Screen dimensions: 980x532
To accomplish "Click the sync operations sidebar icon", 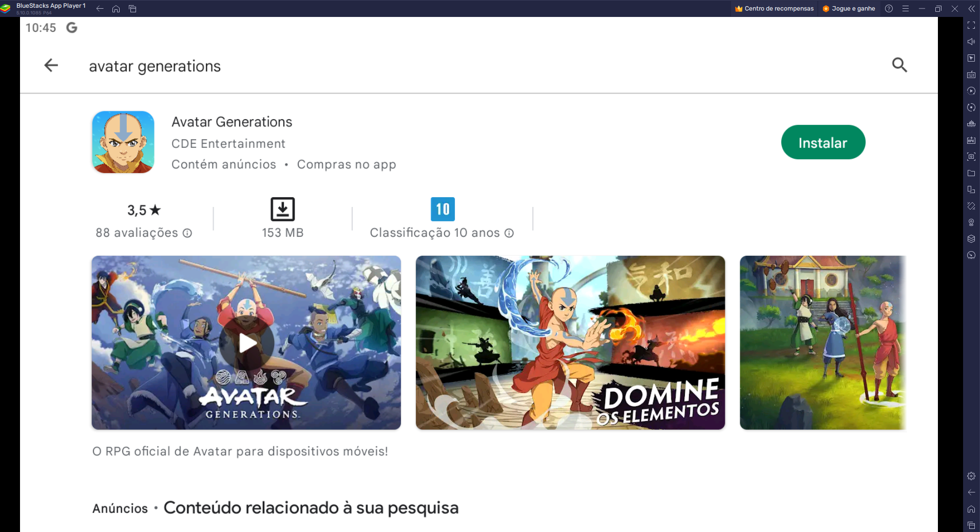I will tap(971, 107).
